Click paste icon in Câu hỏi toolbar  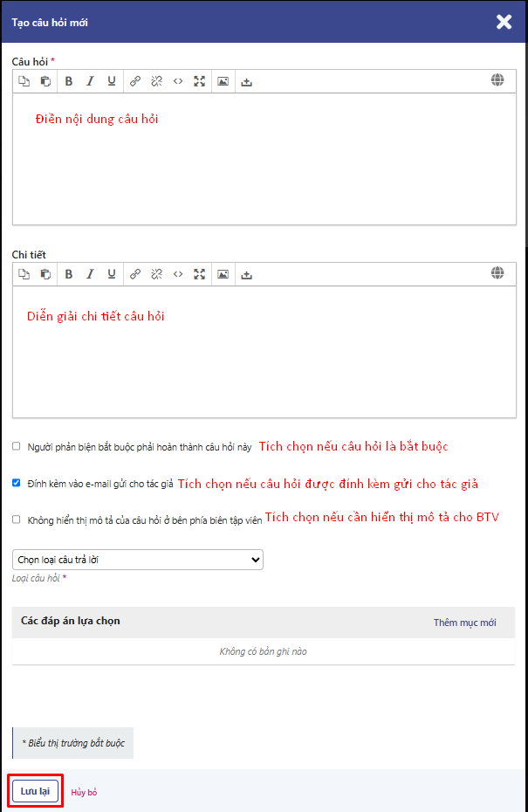[45, 81]
